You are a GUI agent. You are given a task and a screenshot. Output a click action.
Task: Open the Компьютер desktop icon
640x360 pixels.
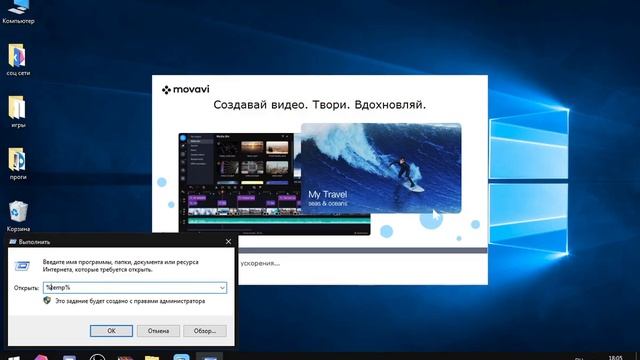[x=18, y=11]
